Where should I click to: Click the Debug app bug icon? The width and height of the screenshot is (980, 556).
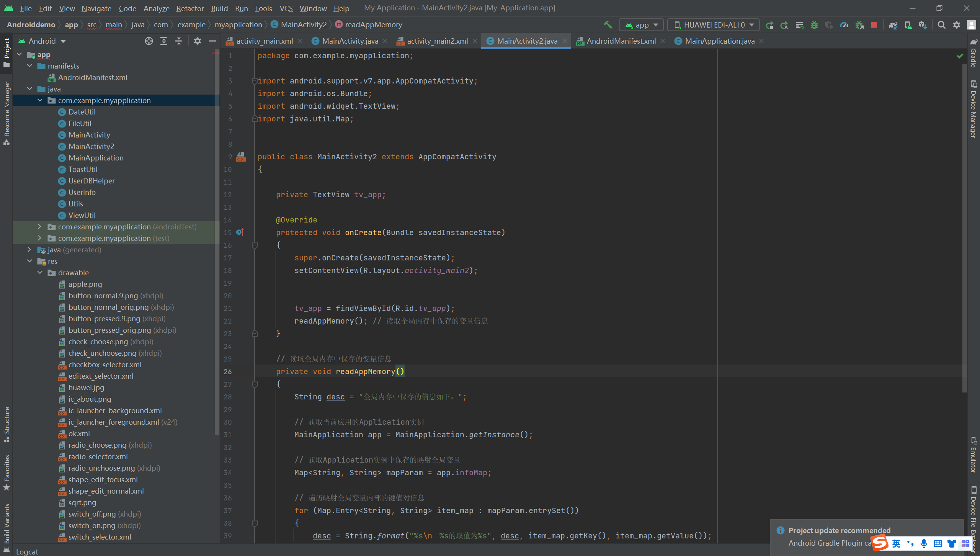coord(814,25)
